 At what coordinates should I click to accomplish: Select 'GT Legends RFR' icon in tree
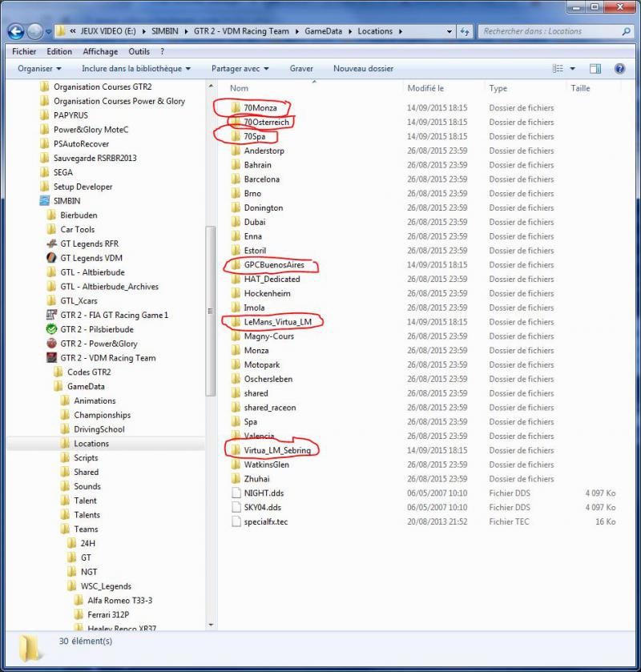(51, 243)
